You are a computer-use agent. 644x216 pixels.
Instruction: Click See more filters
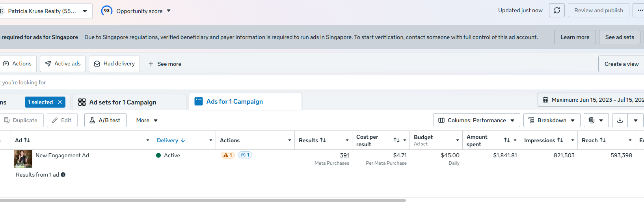pos(165,64)
